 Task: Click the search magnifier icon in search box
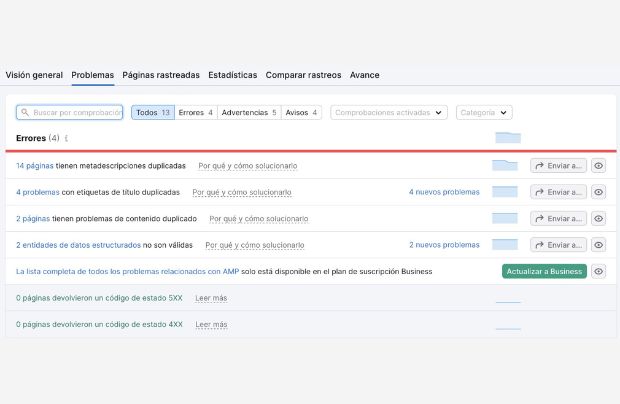point(25,113)
